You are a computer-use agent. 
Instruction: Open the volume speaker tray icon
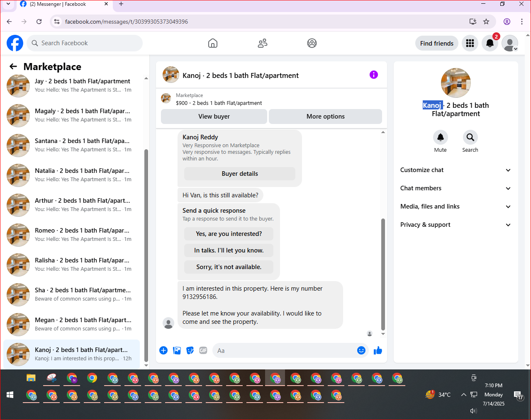(473, 411)
